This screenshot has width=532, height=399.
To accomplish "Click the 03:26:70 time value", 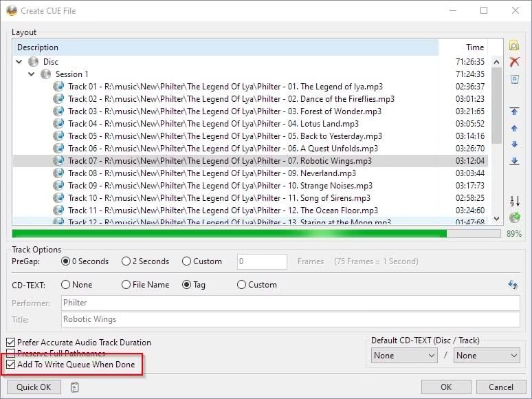I will tap(470, 149).
